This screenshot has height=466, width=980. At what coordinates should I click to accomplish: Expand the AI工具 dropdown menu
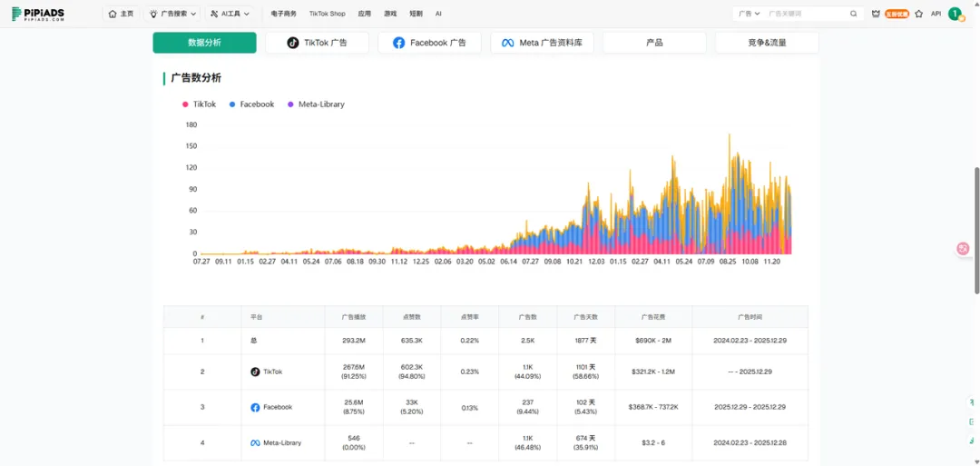tap(229, 14)
